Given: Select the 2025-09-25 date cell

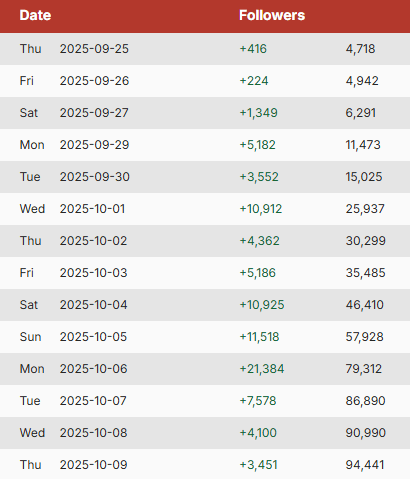Looking at the screenshot, I should pyautogui.click(x=94, y=49).
